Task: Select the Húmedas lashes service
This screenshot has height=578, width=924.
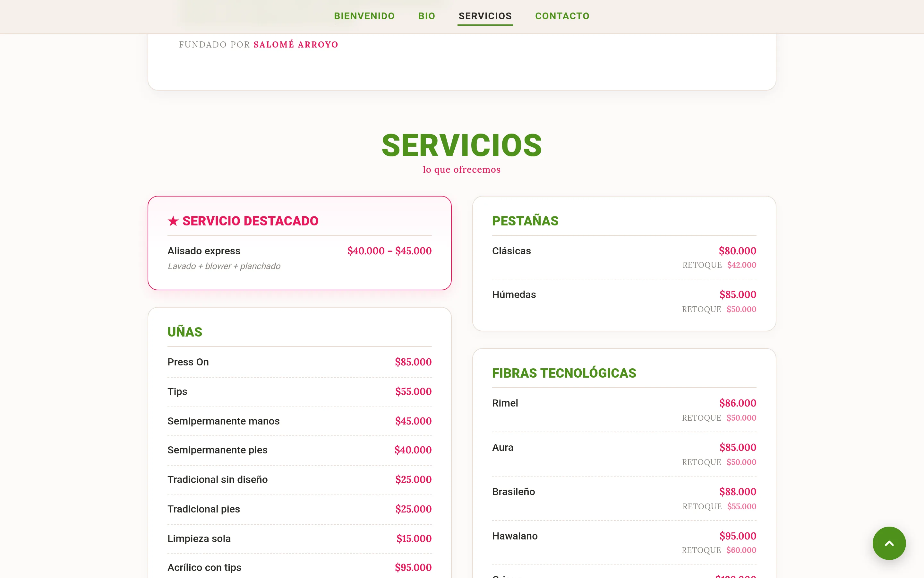Action: coord(514,295)
